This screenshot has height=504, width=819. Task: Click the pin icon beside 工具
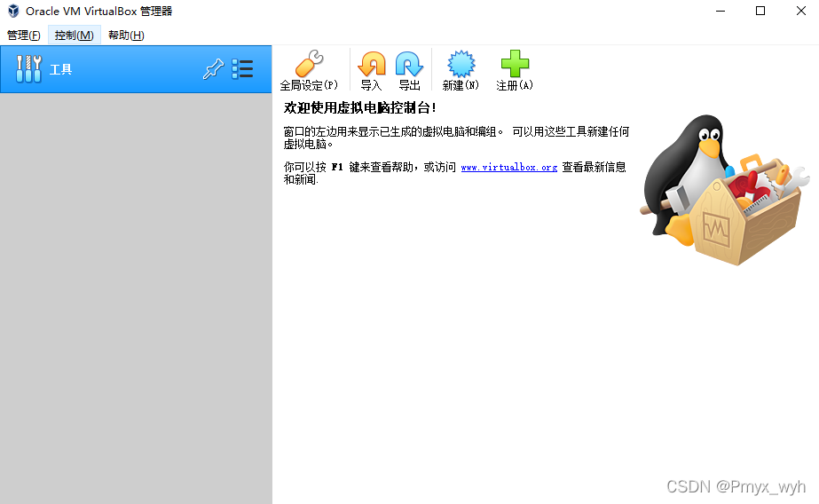(x=213, y=69)
